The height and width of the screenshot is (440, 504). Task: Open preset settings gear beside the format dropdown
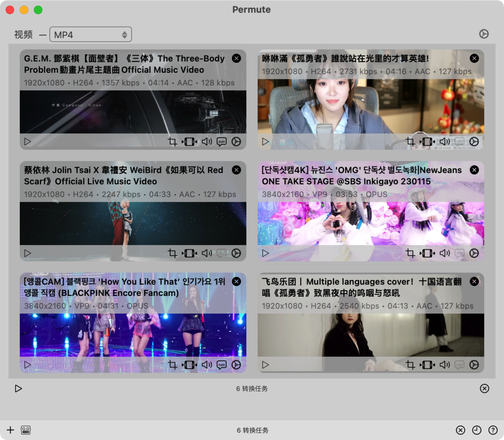(x=484, y=34)
